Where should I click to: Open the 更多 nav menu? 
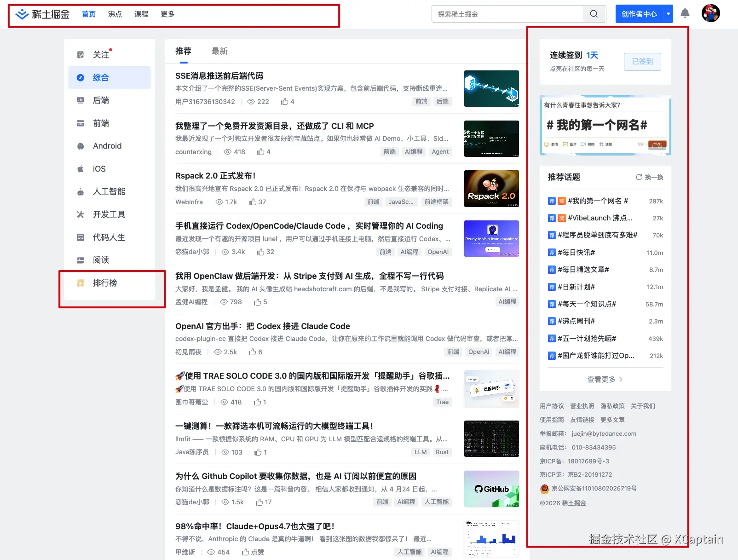tap(167, 14)
